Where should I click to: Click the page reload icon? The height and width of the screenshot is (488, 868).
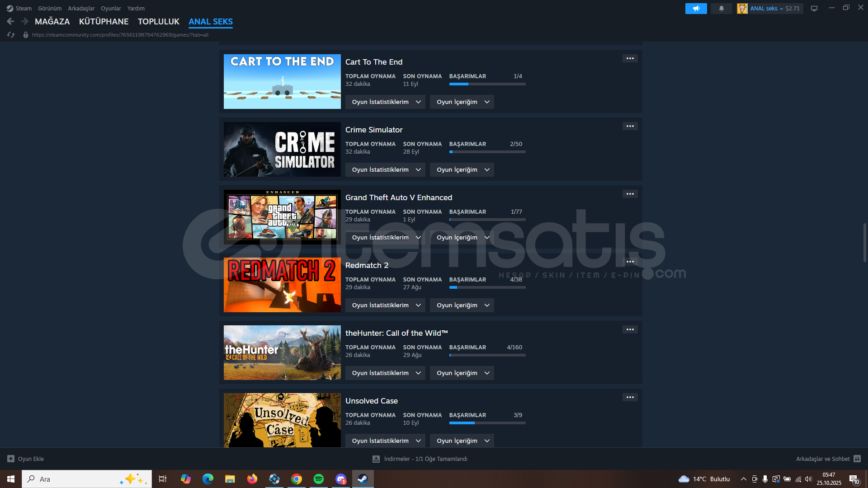[11, 35]
